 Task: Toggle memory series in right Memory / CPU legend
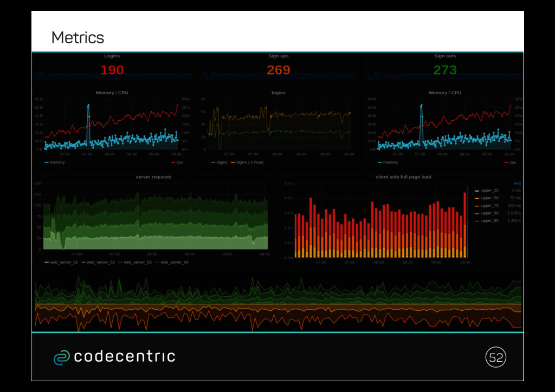pyautogui.click(x=388, y=162)
